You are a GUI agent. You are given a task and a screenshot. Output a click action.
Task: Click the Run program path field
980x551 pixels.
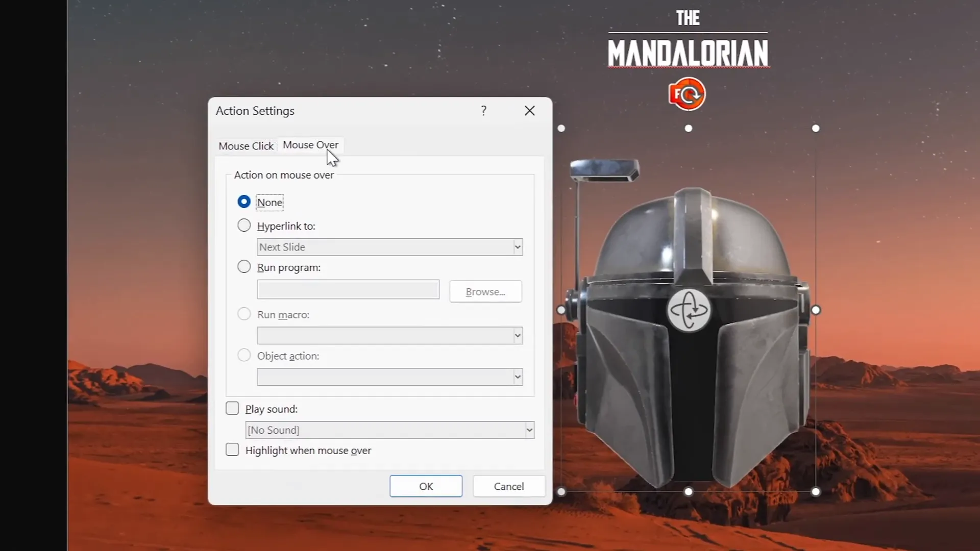pyautogui.click(x=348, y=289)
